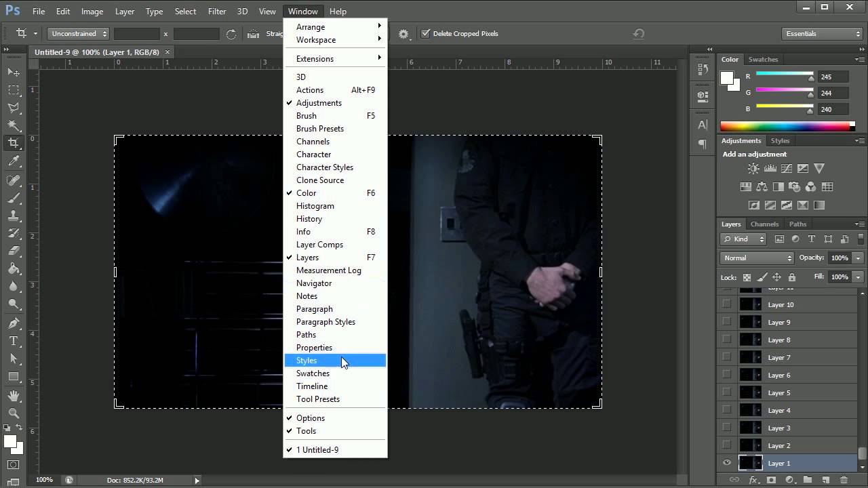The width and height of the screenshot is (868, 488).
Task: Add a Photo Filter adjustment
Action: click(794, 187)
